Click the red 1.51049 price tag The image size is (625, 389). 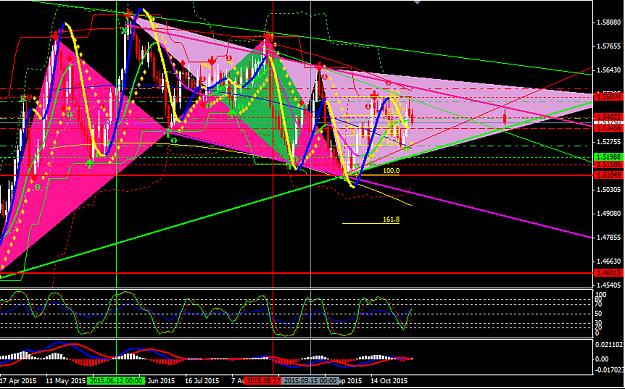pyautogui.click(x=609, y=175)
